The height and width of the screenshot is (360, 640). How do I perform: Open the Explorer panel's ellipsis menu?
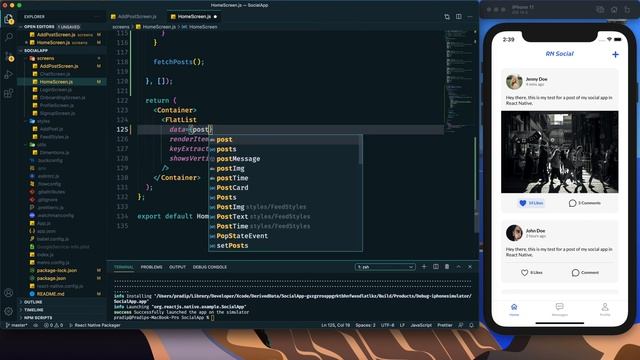point(97,17)
